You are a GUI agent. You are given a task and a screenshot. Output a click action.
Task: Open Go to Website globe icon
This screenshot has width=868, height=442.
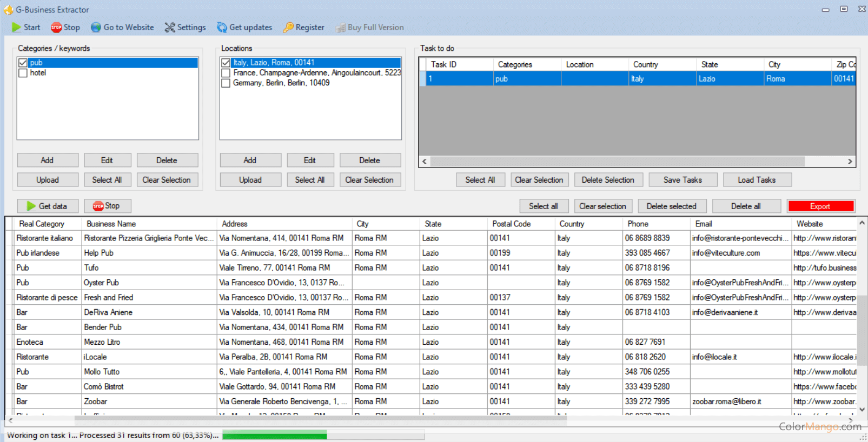coord(96,28)
